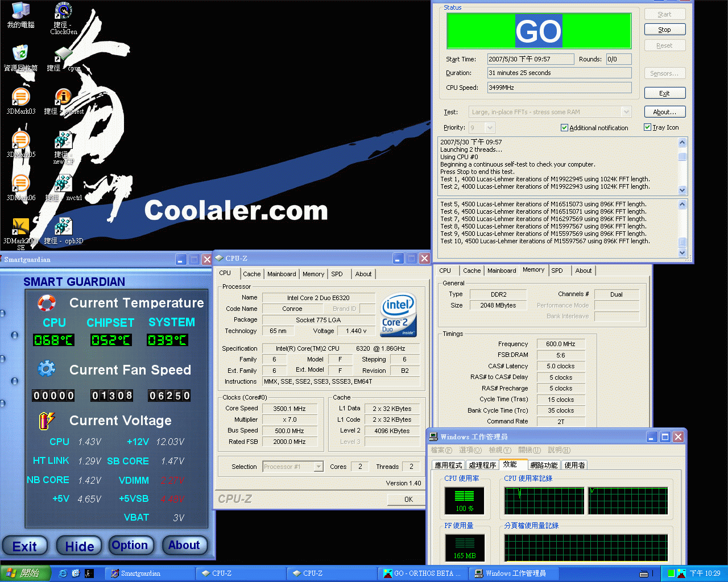Activate Windows 工作管理員 taskbar button

[x=515, y=573]
